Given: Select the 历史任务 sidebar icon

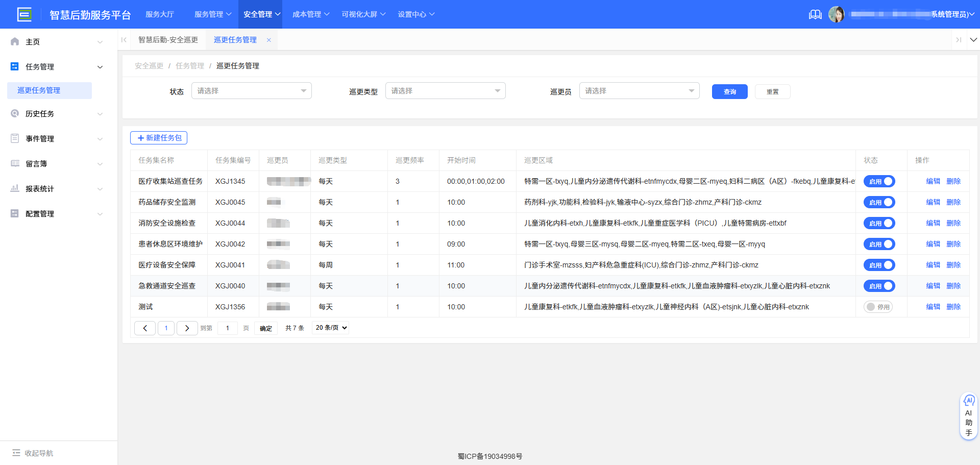Looking at the screenshot, I should click(x=14, y=113).
